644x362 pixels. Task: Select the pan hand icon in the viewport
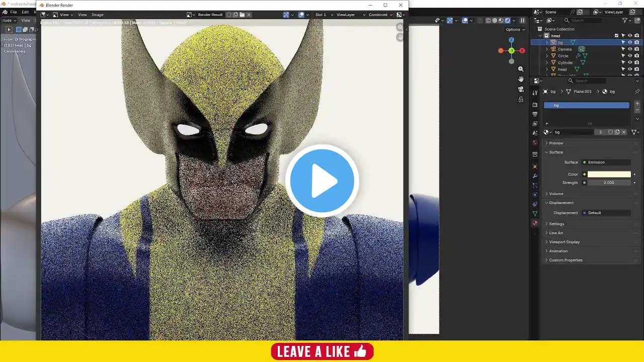tap(521, 79)
